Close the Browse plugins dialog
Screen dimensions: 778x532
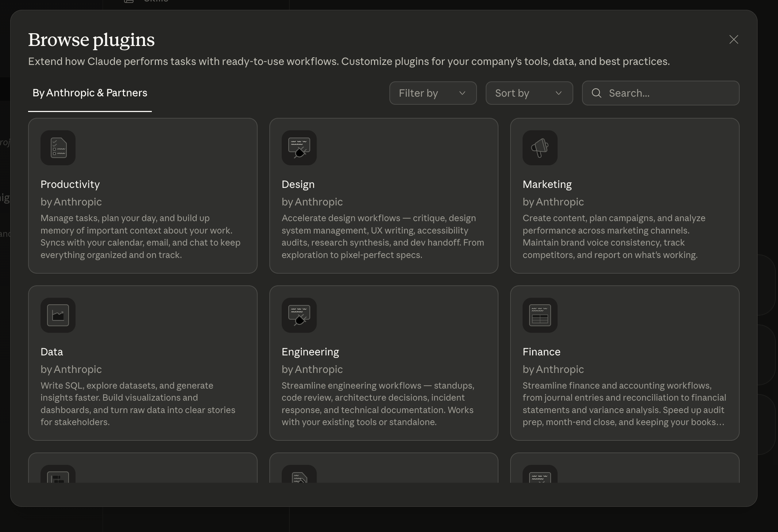coord(733,39)
